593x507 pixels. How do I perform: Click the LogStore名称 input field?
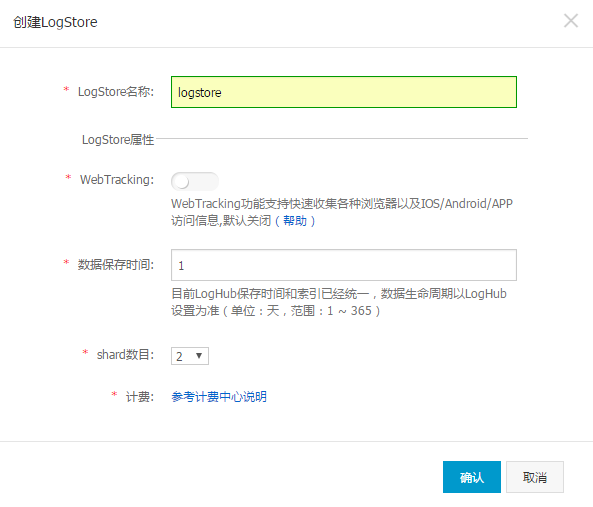pyautogui.click(x=344, y=92)
